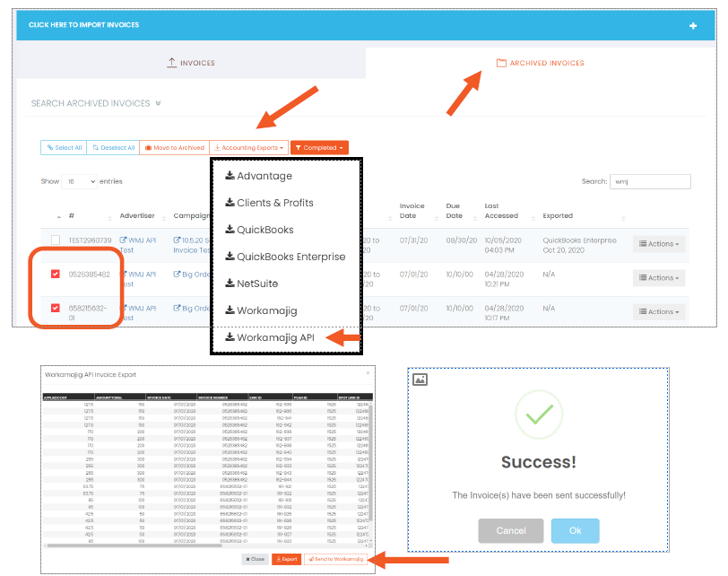Click the green checkmark success icon

point(539,415)
